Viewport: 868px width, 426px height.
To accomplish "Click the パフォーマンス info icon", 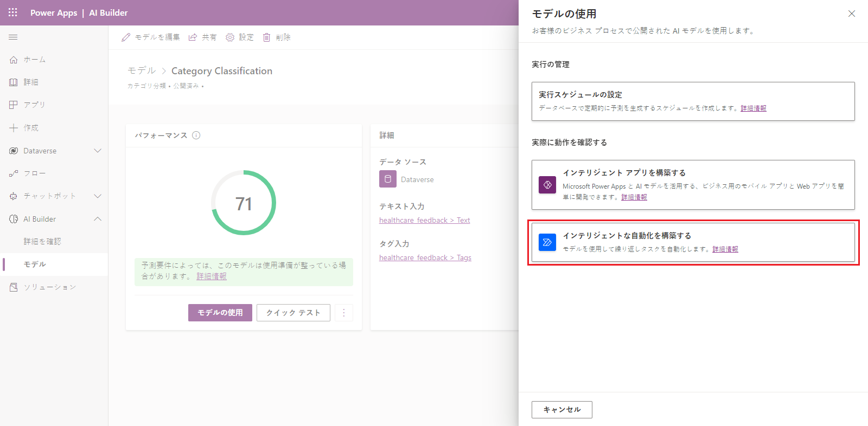I will [196, 135].
